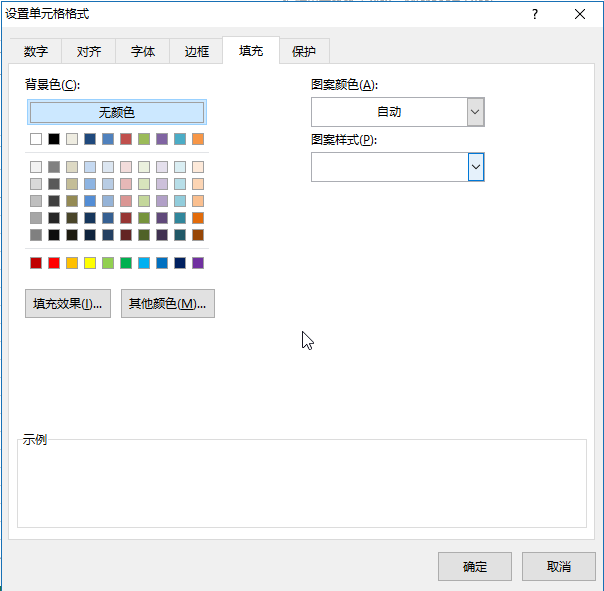604x591 pixels.
Task: Pick the black swatch in theme row
Action: coord(54,139)
